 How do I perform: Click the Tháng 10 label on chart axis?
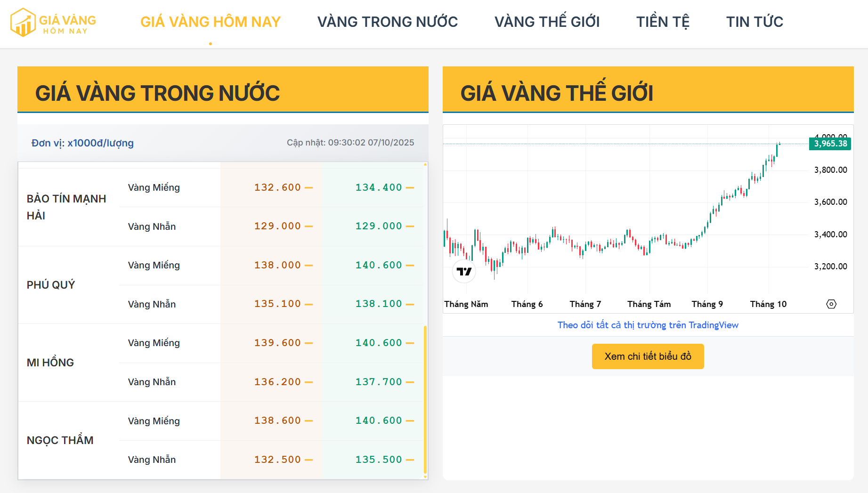[768, 304]
